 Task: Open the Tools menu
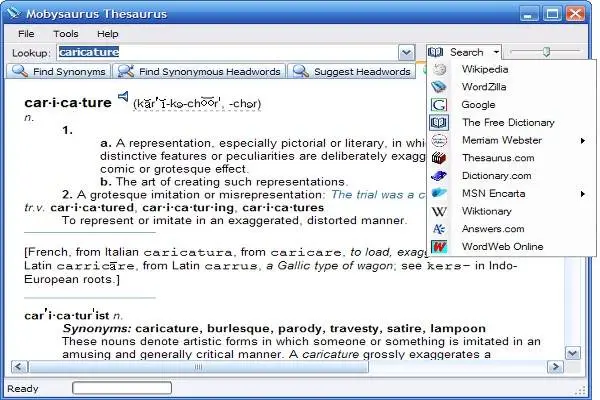65,34
